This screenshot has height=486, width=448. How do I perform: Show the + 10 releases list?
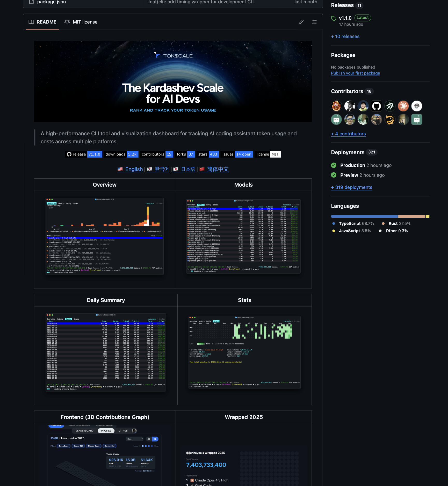coord(345,36)
